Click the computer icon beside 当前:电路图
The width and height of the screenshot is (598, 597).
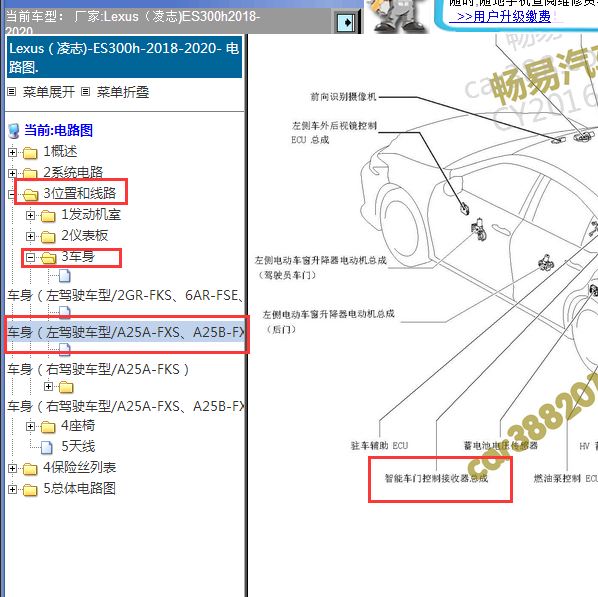[x=14, y=131]
